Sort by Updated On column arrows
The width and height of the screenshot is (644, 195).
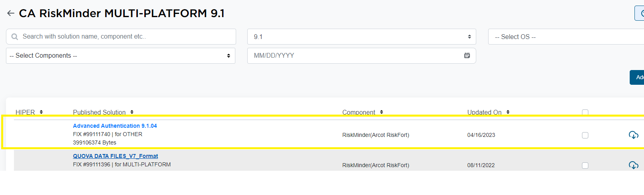click(508, 112)
